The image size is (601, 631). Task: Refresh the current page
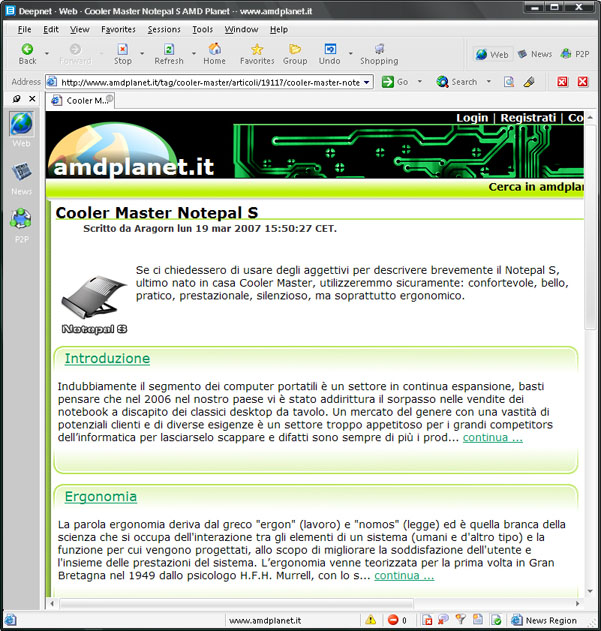tap(169, 54)
